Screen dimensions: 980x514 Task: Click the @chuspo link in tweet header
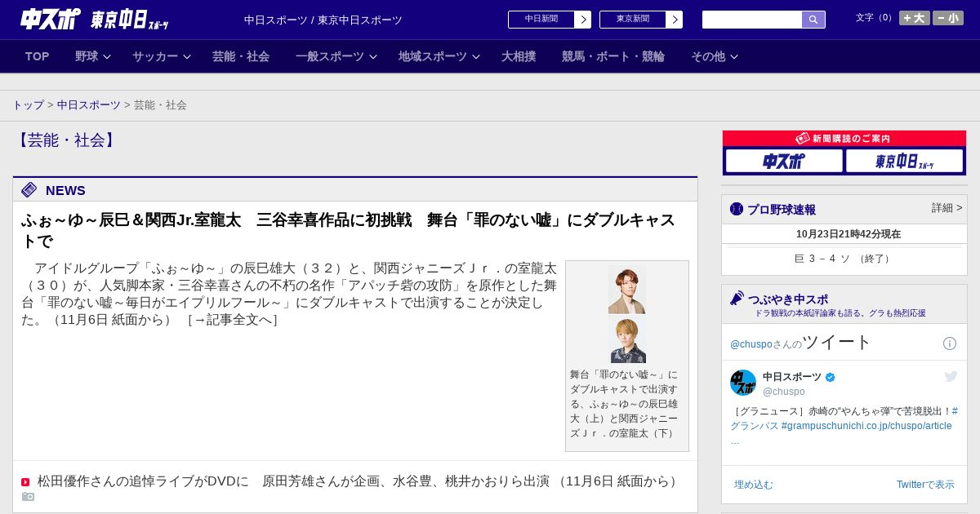tap(751, 344)
